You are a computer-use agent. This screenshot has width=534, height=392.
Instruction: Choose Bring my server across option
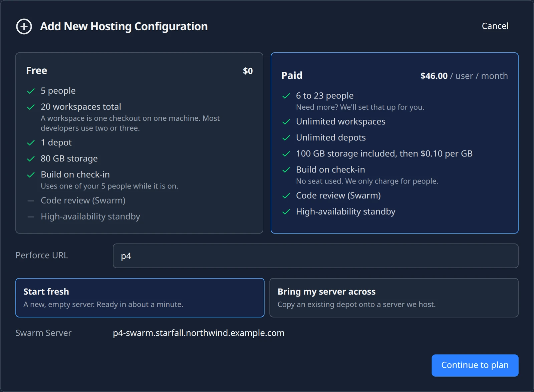pos(394,298)
